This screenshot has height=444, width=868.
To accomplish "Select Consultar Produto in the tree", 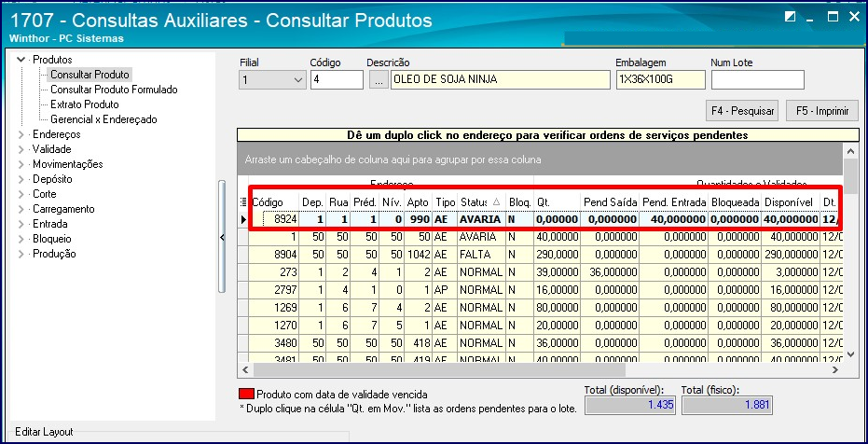I will point(90,75).
